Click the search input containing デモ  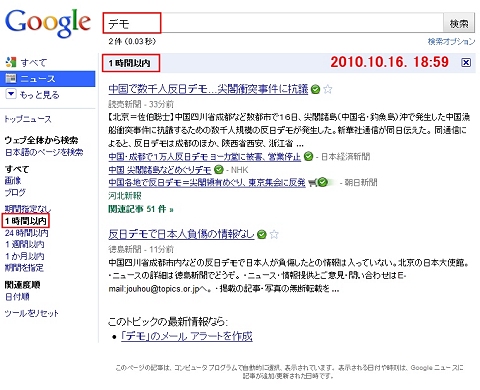(273, 23)
